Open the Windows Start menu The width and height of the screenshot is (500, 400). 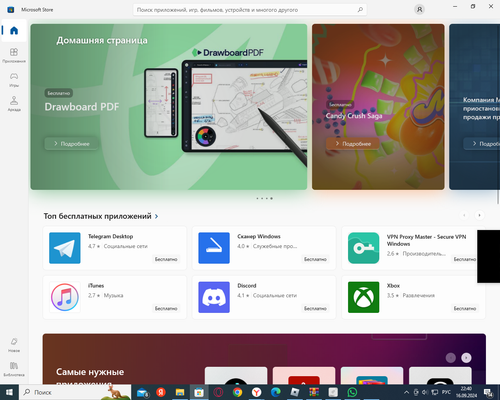(x=9, y=392)
